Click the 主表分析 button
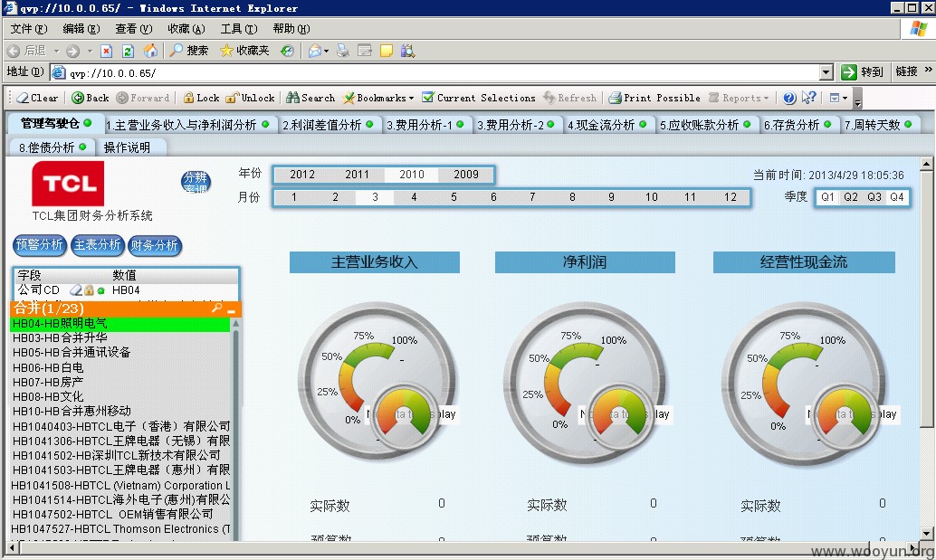Viewport: 936px width, 560px height. (x=97, y=245)
